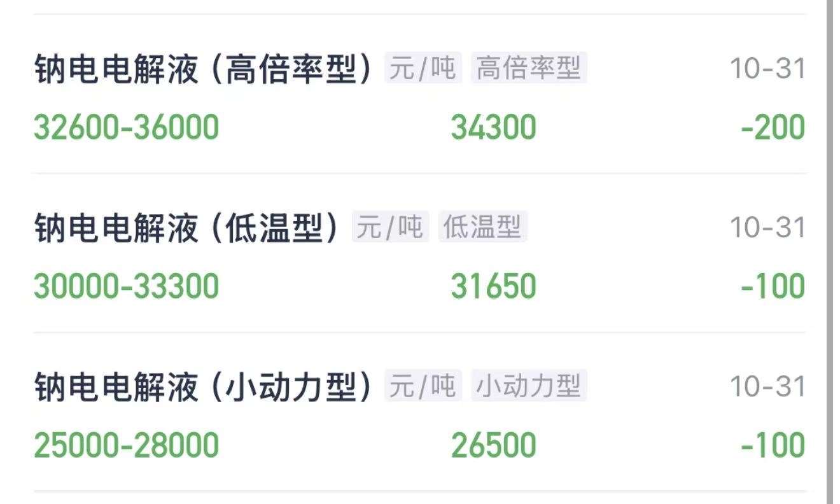Open 钠电电解液（低温型） price entry
Image resolution: width=840 pixels, height=504 pixels.
419,253
